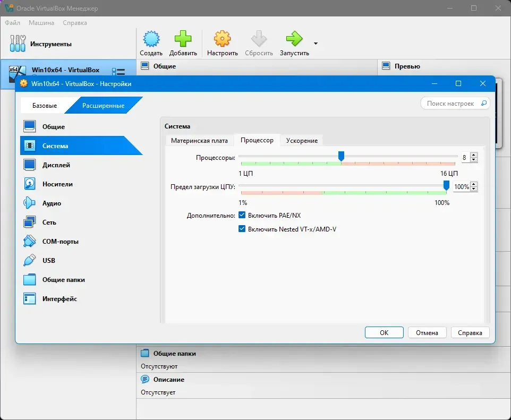Click the Общие папки icon in details pane
Screen dimensions: 511x420
[x=144, y=353]
